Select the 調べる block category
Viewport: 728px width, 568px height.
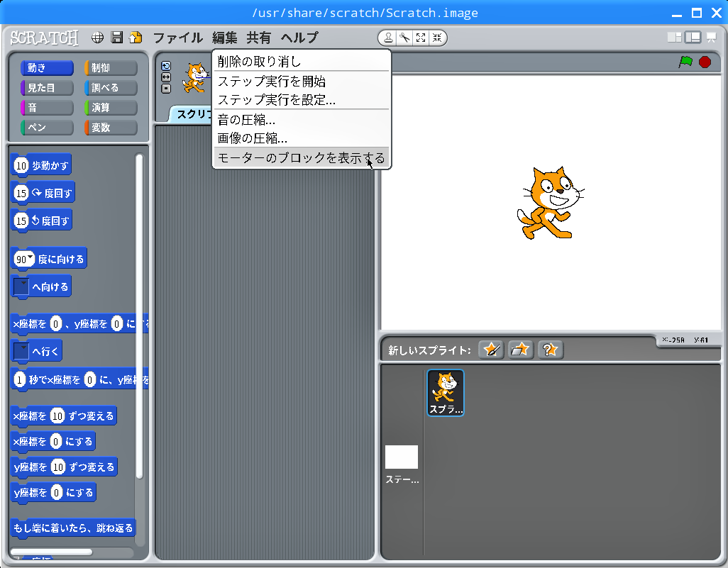pyautogui.click(x=111, y=88)
